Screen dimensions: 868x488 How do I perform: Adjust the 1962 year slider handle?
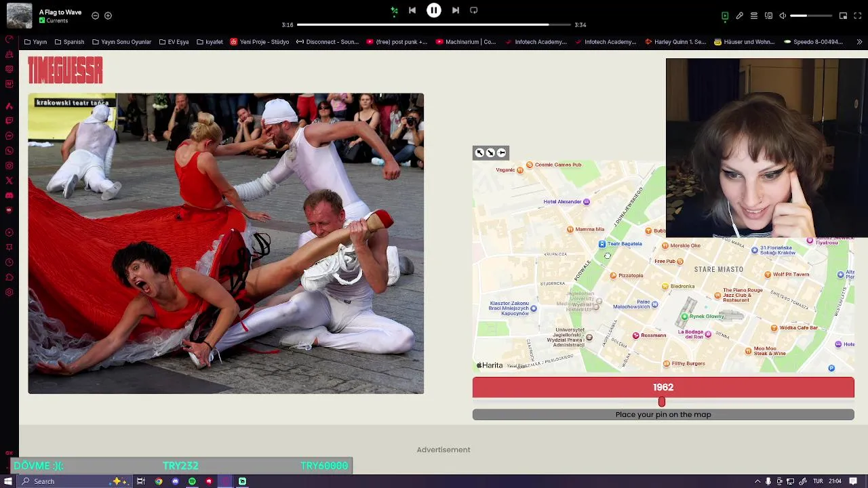662,402
